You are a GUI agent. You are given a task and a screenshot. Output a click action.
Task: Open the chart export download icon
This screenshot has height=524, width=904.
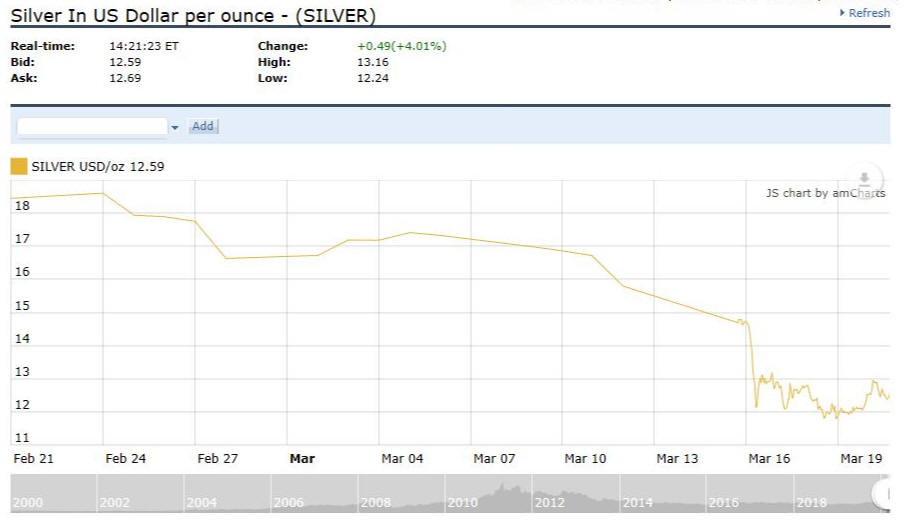click(x=864, y=179)
